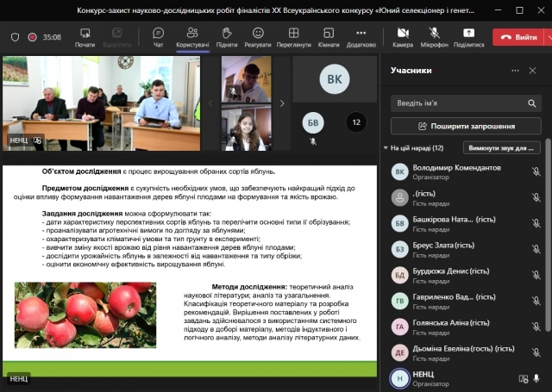Open the Додатково more actions menu
The width and height of the screenshot is (552, 392).
click(x=361, y=36)
